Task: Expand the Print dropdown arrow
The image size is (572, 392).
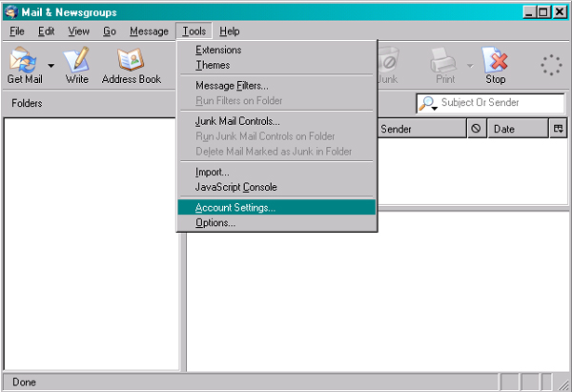Action: (469, 67)
